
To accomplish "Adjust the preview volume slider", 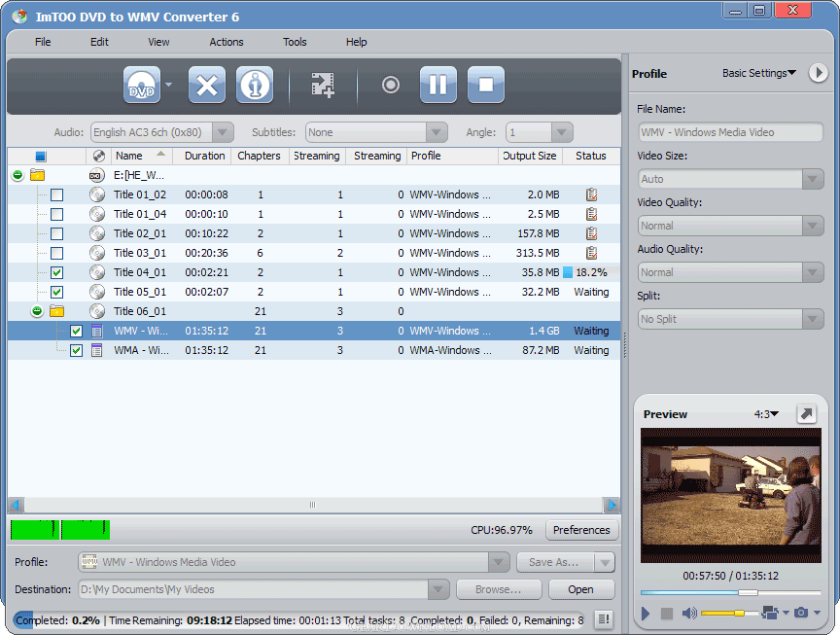I will tap(728, 613).
